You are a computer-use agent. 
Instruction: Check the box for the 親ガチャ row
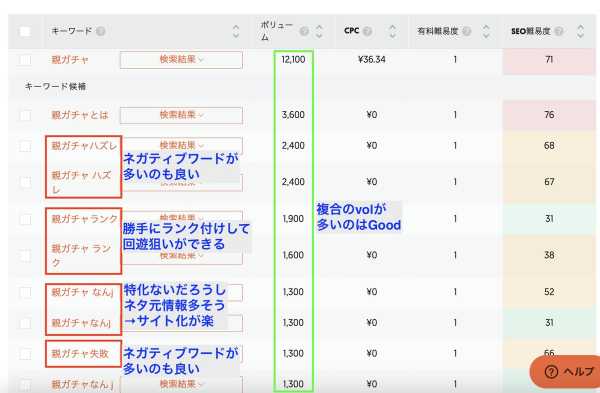point(25,60)
